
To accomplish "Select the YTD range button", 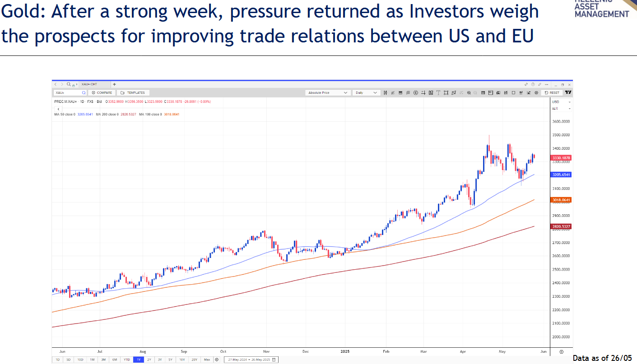I will click(127, 359).
